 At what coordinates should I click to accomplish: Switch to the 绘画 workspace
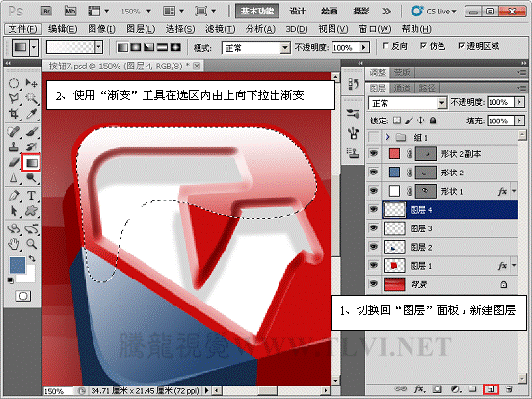pyautogui.click(x=329, y=12)
